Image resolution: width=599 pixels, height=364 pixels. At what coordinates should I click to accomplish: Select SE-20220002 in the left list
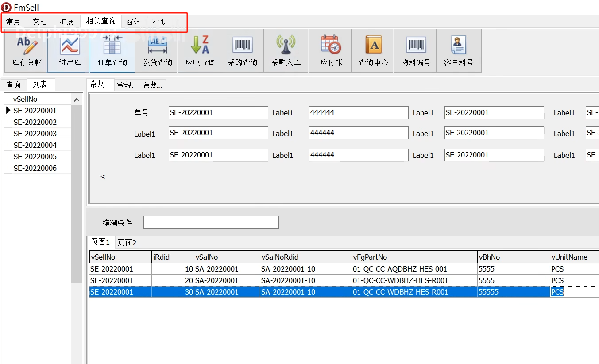pyautogui.click(x=42, y=122)
